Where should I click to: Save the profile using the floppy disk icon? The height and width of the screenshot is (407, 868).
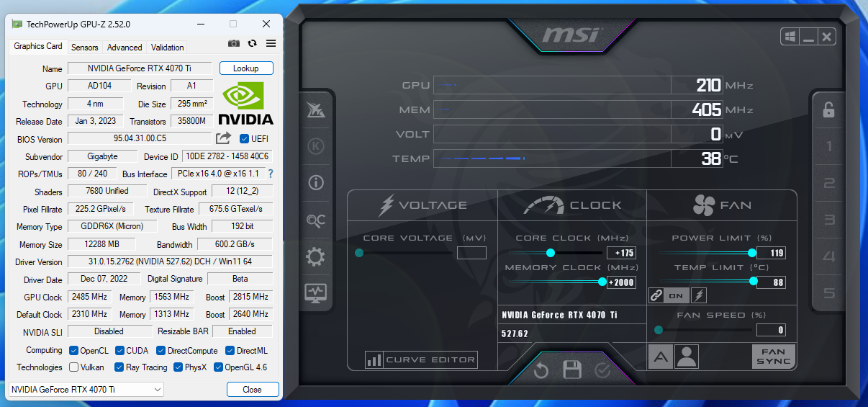click(x=572, y=370)
